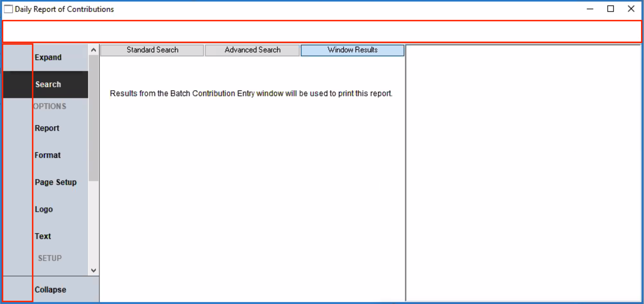
Task: Minimize the Daily Report of Contributions window
Action: click(590, 9)
